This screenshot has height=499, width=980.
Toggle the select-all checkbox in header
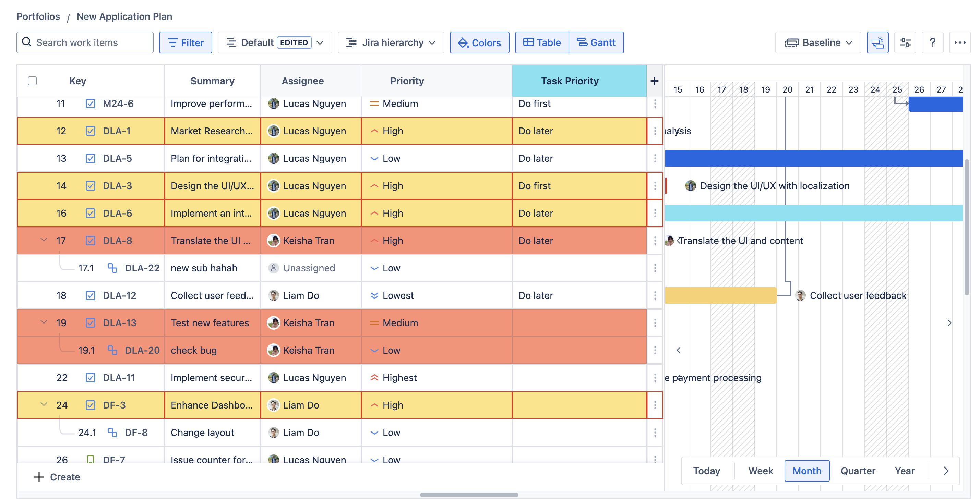coord(32,81)
